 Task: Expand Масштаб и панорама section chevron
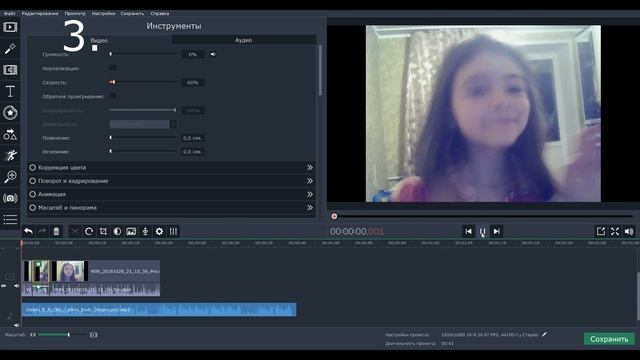310,208
